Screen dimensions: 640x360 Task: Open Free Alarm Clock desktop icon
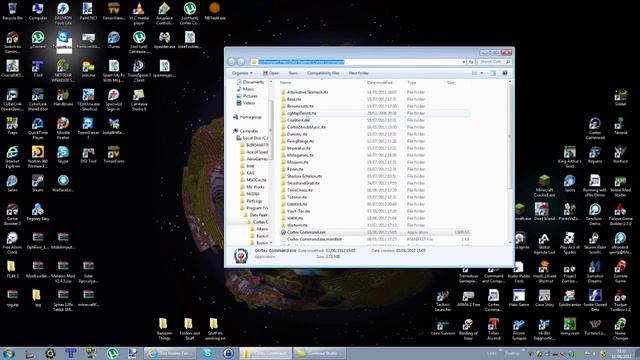12,243
